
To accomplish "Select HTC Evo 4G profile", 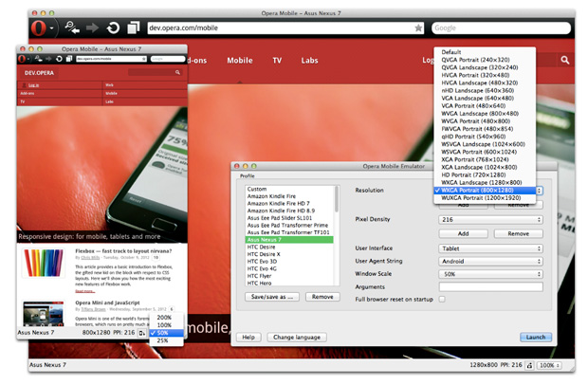I will click(x=288, y=268).
